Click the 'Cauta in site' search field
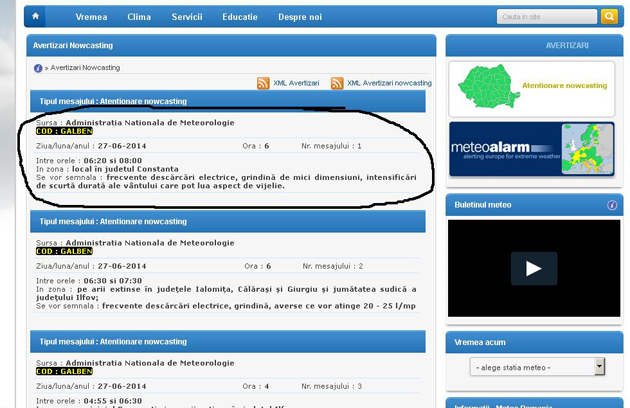The image size is (630, 408). (x=546, y=17)
